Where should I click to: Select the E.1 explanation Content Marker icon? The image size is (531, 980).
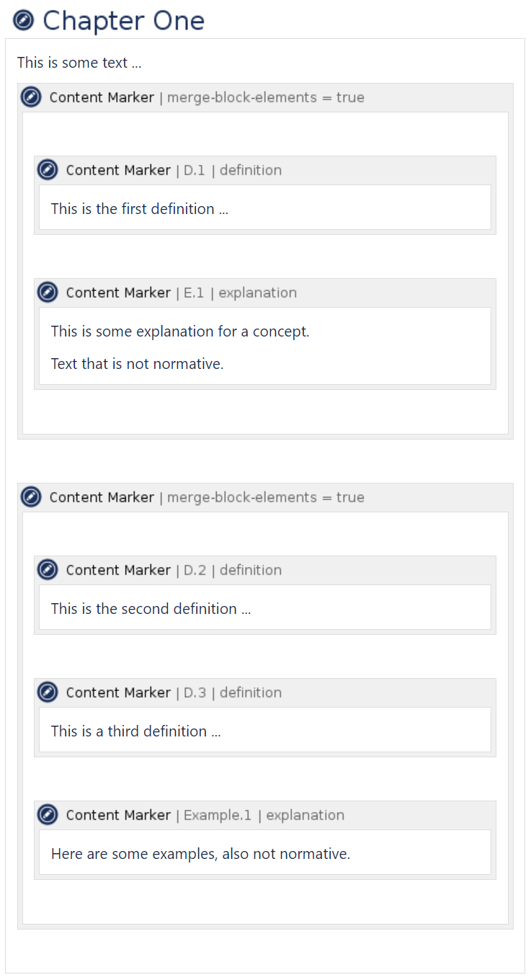48,293
